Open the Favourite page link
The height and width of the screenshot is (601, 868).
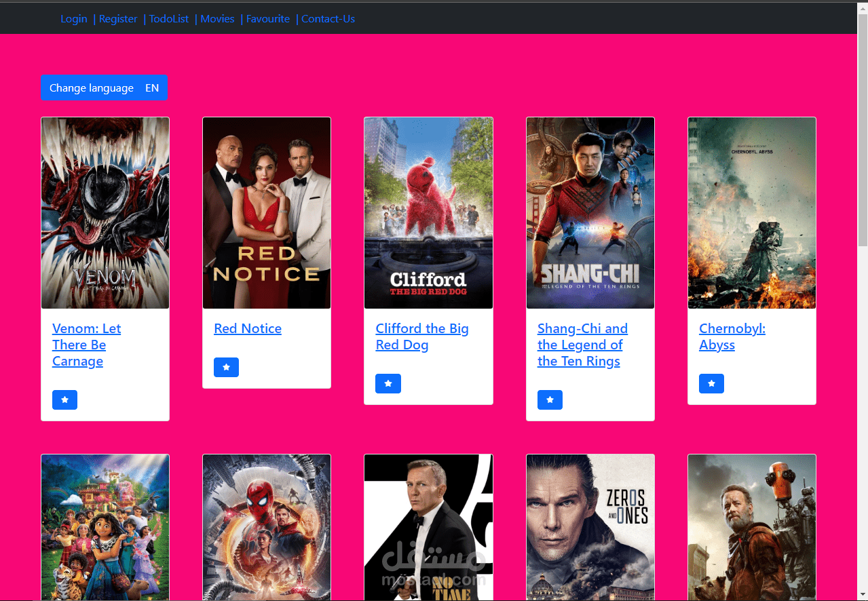[268, 19]
